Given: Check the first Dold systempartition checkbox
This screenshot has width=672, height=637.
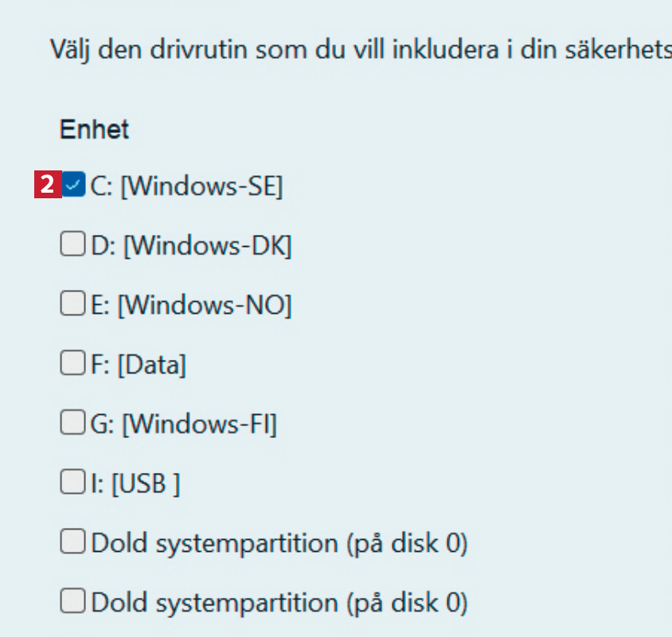Looking at the screenshot, I should pos(72,542).
